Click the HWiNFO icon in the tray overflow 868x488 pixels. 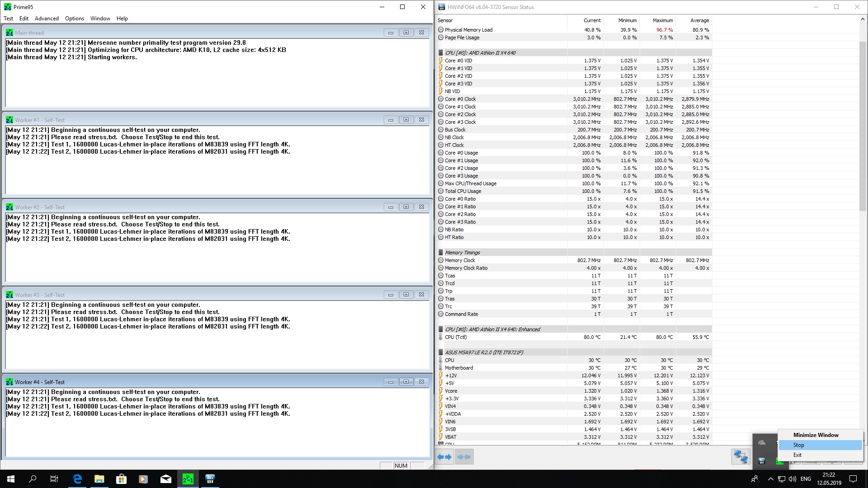(x=762, y=461)
